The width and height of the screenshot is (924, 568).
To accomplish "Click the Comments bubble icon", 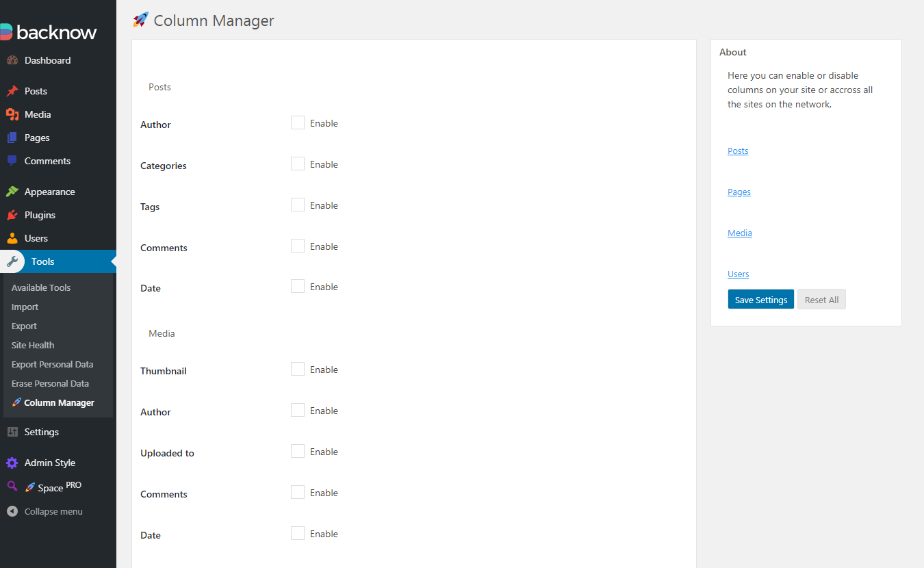I will tap(12, 161).
